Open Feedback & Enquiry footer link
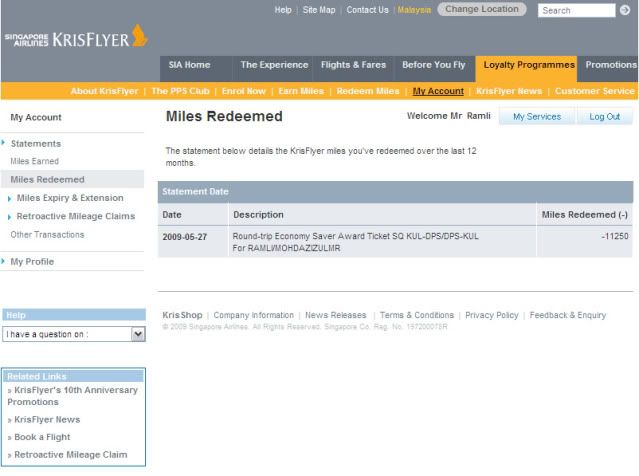Screen dimensions: 639x476 pyautogui.click(x=568, y=315)
